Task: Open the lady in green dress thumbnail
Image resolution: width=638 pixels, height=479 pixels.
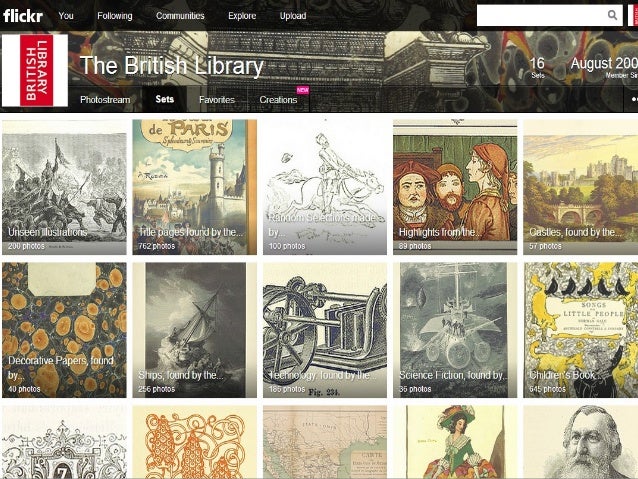Action: [455, 442]
